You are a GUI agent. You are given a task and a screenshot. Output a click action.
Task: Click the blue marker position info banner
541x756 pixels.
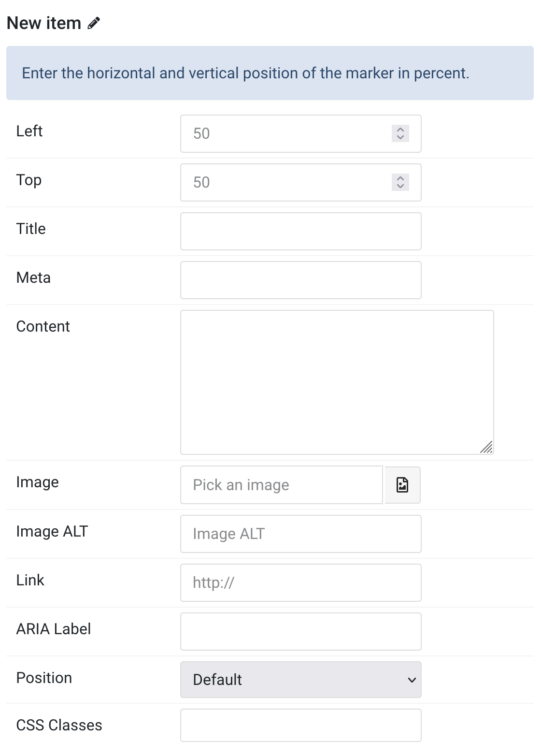pos(270,73)
